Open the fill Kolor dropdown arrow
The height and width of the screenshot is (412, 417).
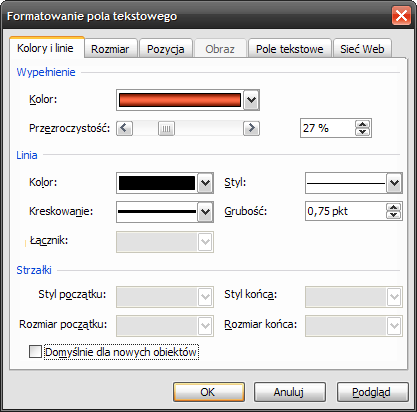point(251,100)
